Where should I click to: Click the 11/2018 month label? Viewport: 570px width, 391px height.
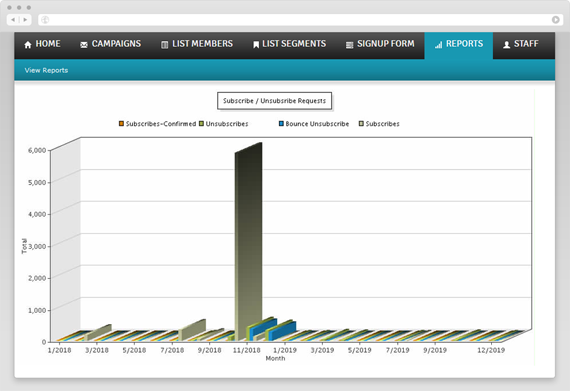246,350
